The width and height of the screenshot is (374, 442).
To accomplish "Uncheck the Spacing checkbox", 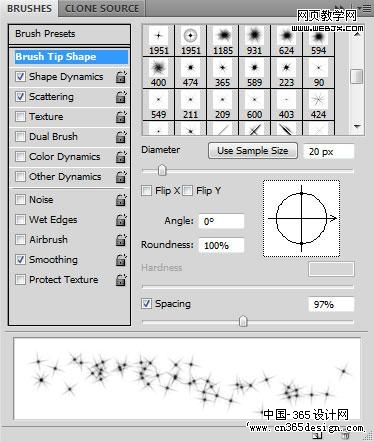I will (146, 304).
